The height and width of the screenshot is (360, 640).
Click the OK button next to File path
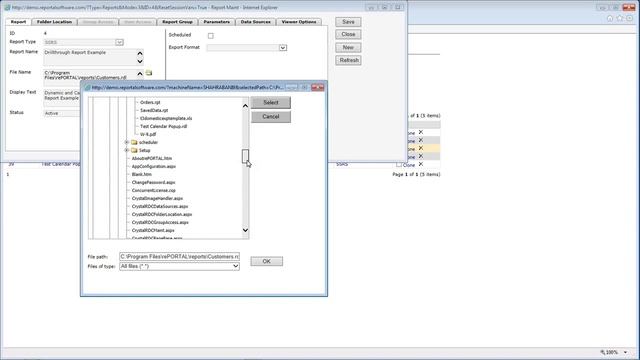point(267,261)
